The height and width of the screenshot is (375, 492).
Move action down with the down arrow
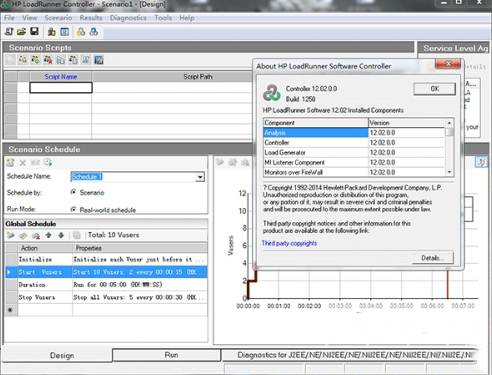pos(61,235)
